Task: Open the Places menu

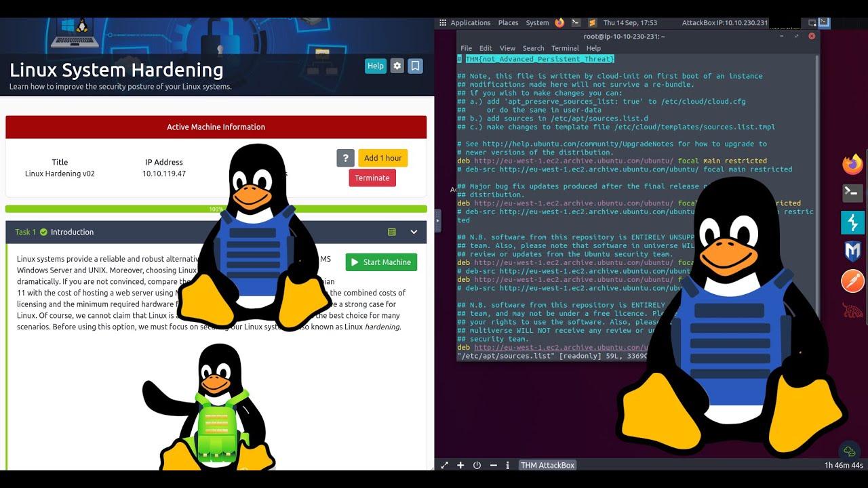Action: (508, 22)
